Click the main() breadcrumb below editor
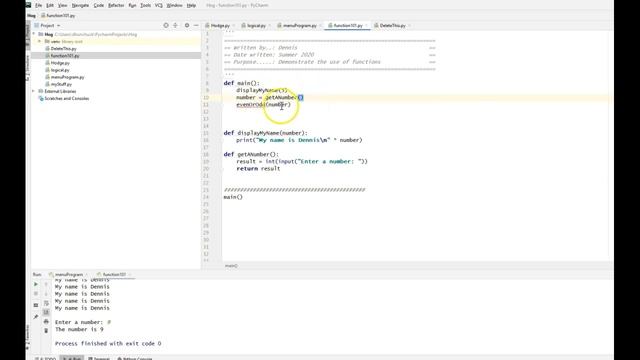Screen dimensions: 640x360 tap(231, 266)
